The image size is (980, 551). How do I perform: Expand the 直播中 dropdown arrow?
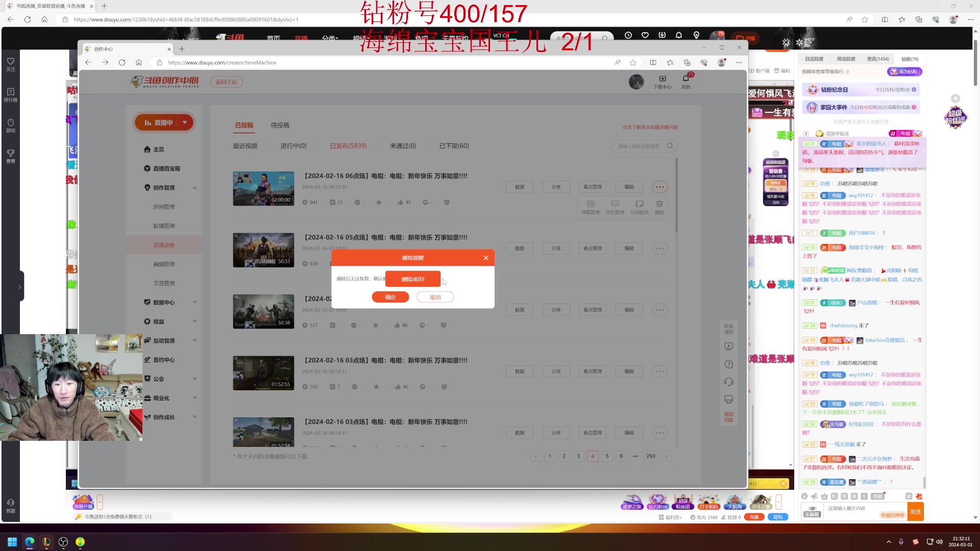[185, 122]
